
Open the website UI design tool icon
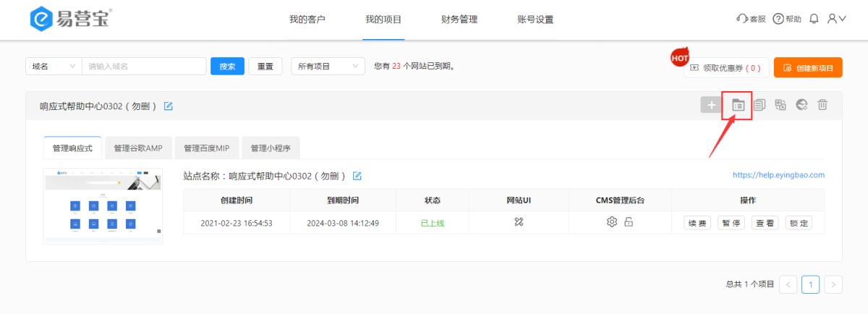(518, 222)
